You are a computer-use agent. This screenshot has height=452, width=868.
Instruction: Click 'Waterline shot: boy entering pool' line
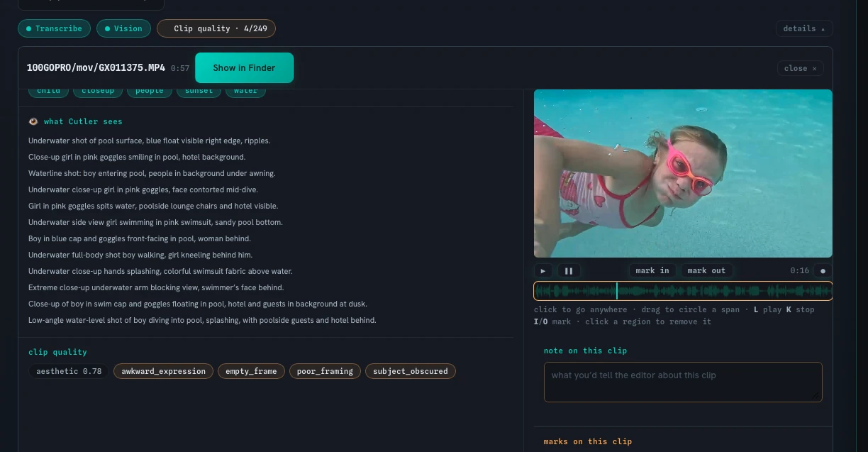pyautogui.click(x=152, y=173)
